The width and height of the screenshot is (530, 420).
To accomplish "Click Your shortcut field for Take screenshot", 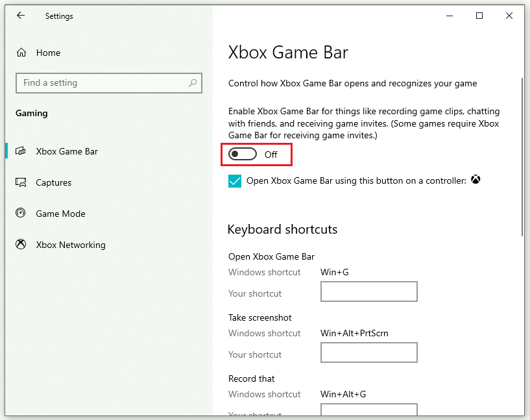I will click(368, 352).
